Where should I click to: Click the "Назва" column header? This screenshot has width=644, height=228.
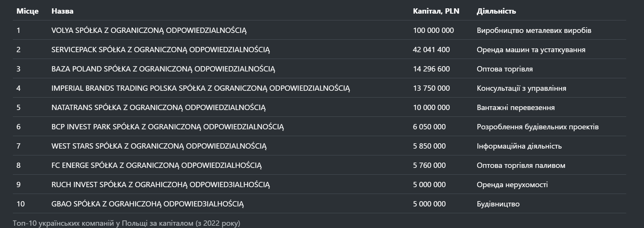pyautogui.click(x=62, y=11)
